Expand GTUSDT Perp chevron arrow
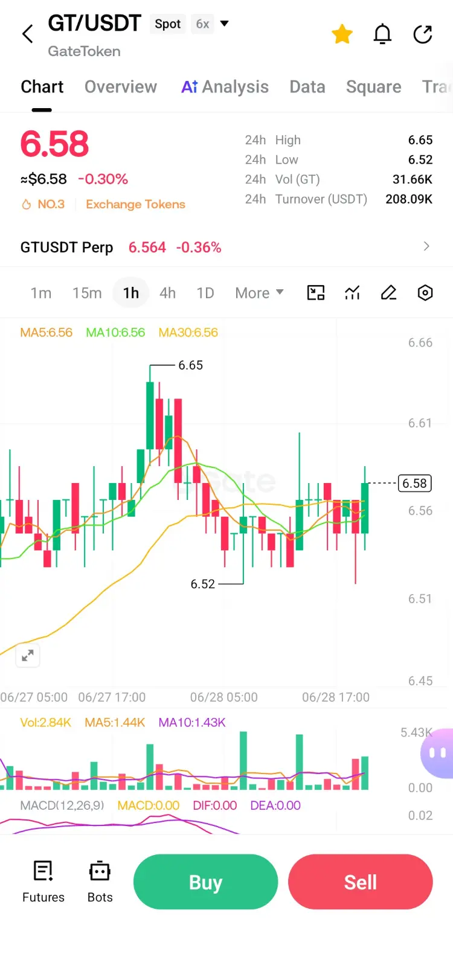 point(426,246)
